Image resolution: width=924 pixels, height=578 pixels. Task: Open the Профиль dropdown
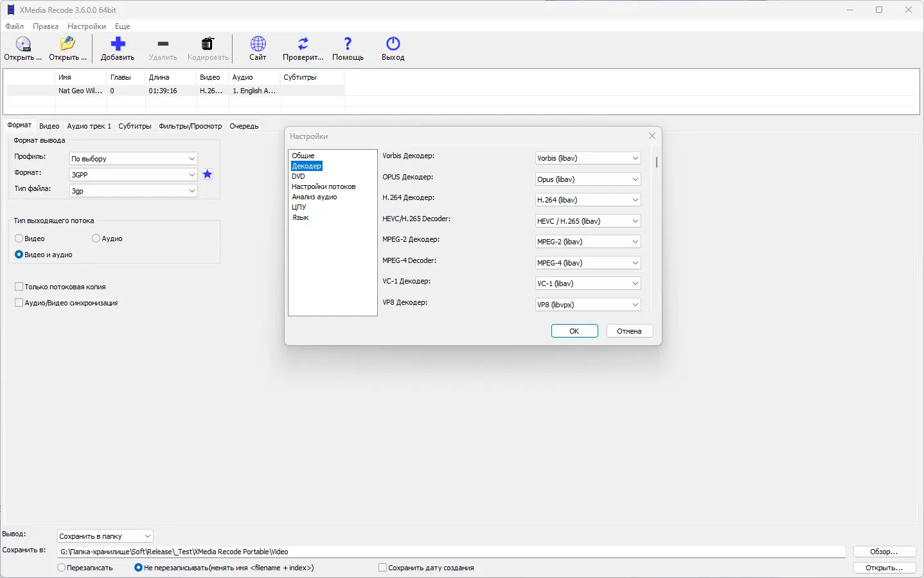[x=133, y=159]
